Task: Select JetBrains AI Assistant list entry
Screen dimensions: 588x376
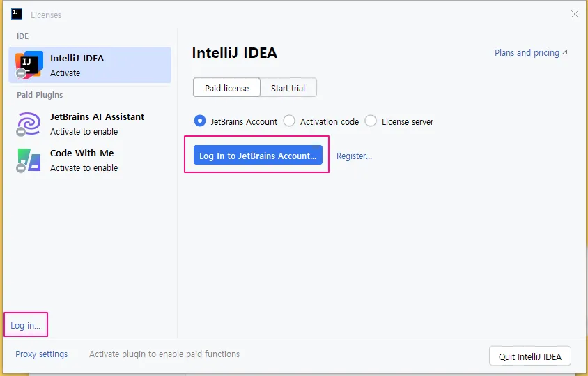Action: [90, 123]
